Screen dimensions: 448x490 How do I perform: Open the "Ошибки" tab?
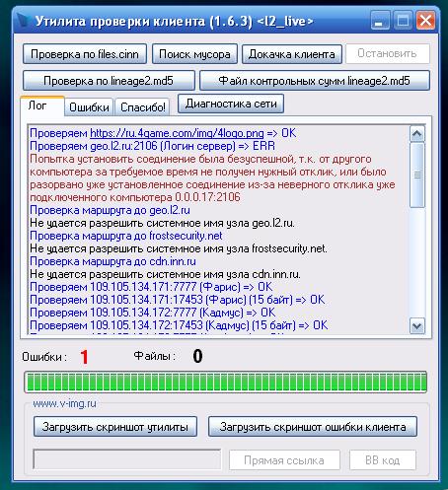[89, 107]
